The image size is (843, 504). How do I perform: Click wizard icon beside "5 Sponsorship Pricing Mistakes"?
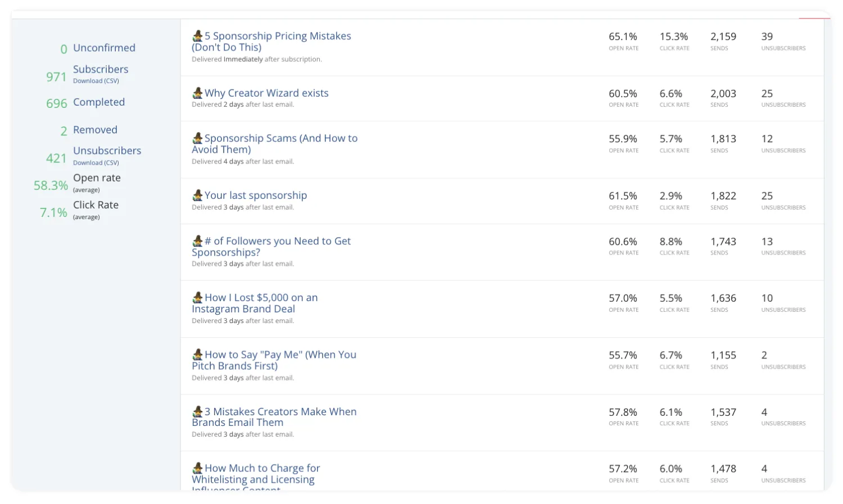(197, 36)
